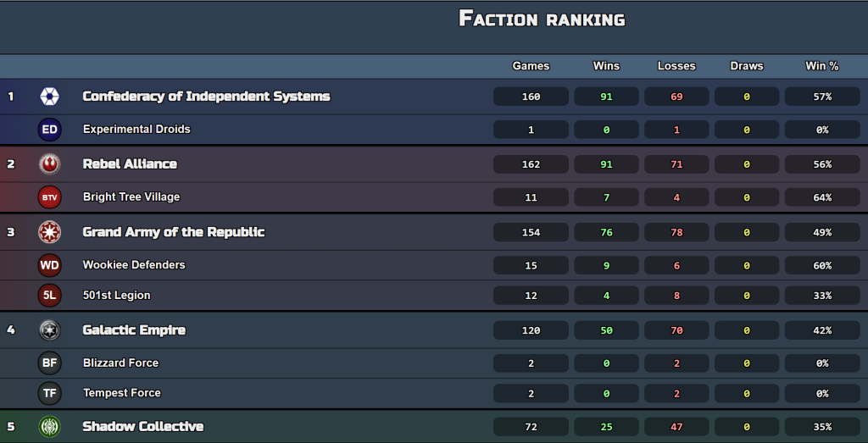Select the BTV Bright Tree Village badge
Viewport: 868px width, 443px height.
[x=49, y=197]
